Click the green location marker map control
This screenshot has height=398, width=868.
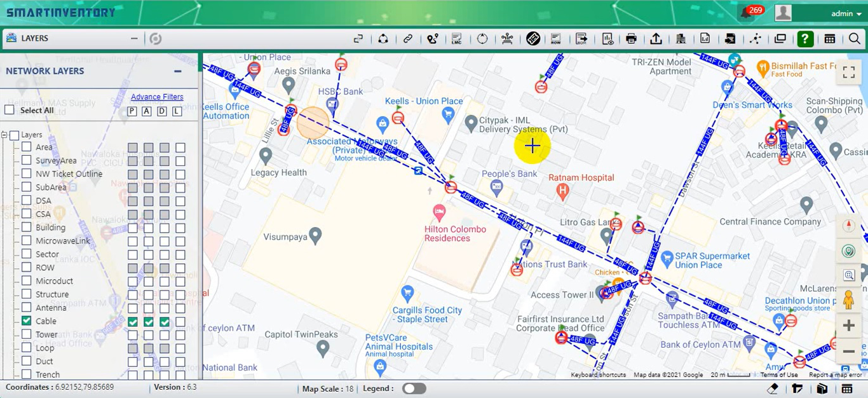point(849,252)
